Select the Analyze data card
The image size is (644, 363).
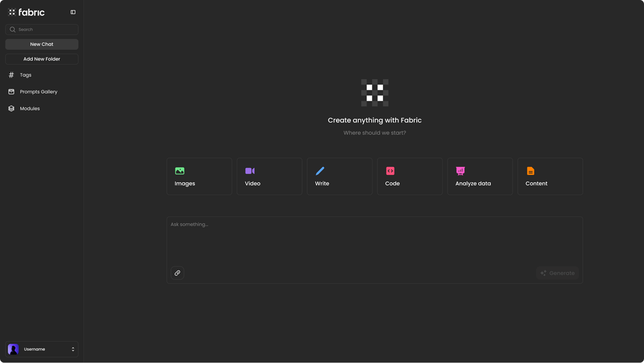tap(480, 176)
